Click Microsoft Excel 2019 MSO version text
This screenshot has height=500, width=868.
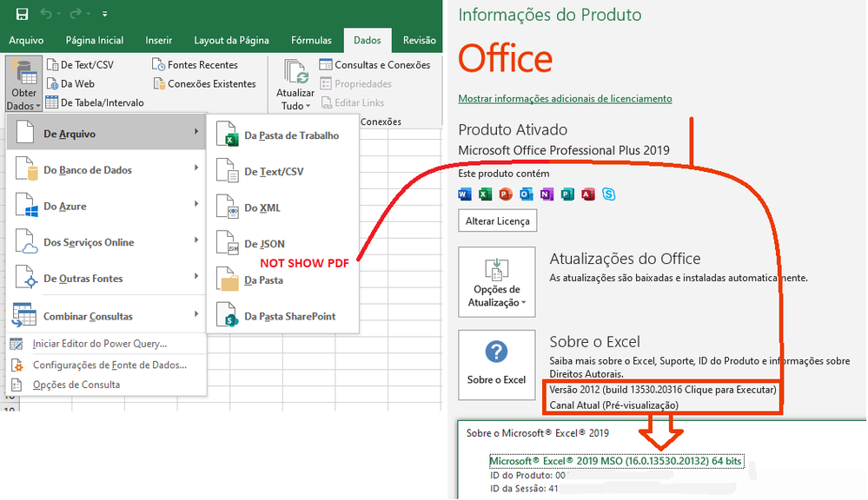[615, 461]
